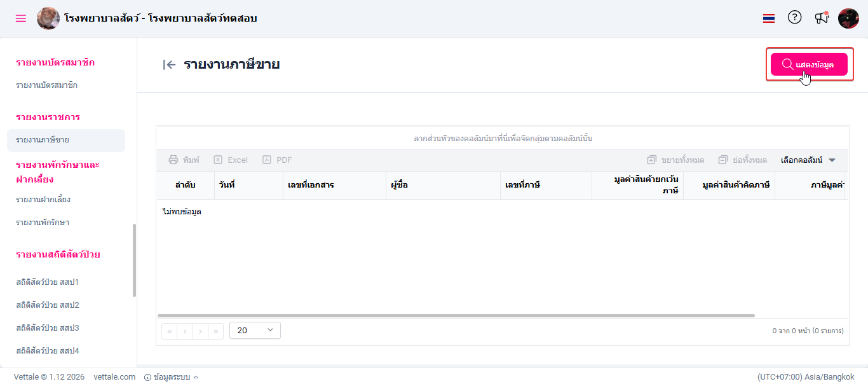Go to next page pager button

200,331
